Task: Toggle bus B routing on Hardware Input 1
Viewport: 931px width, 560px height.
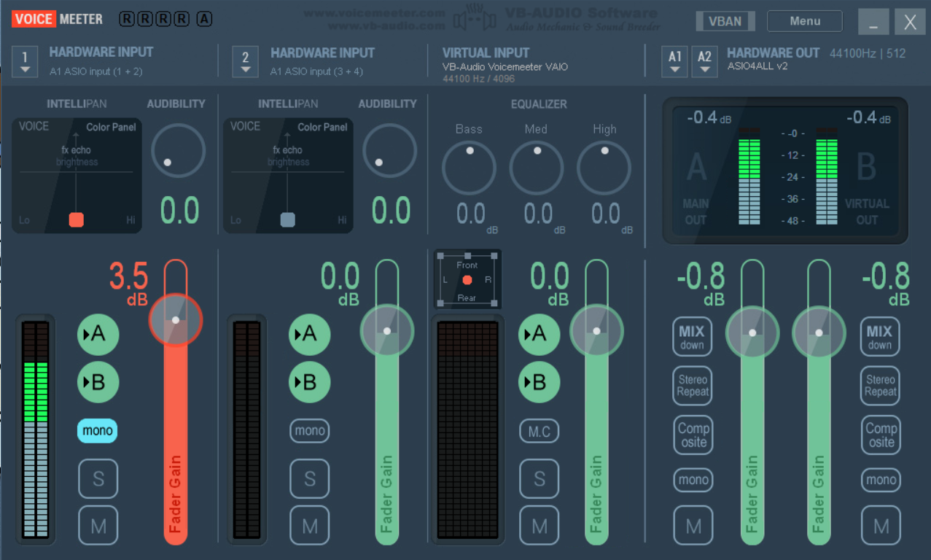Action: [x=98, y=382]
